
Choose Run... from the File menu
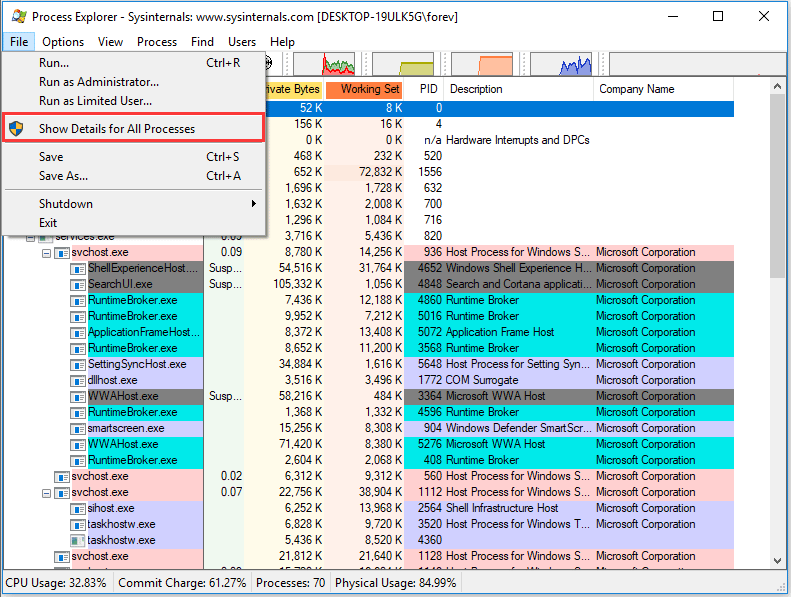point(134,63)
